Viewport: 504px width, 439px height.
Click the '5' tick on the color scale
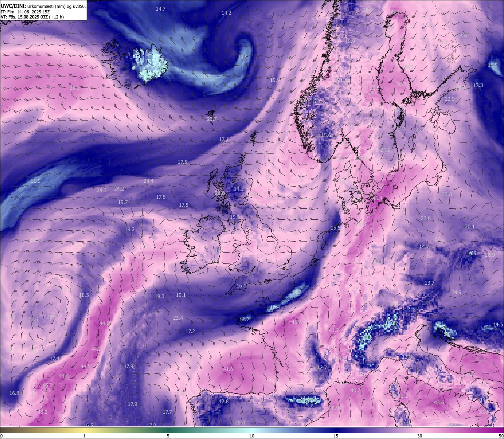(168, 435)
